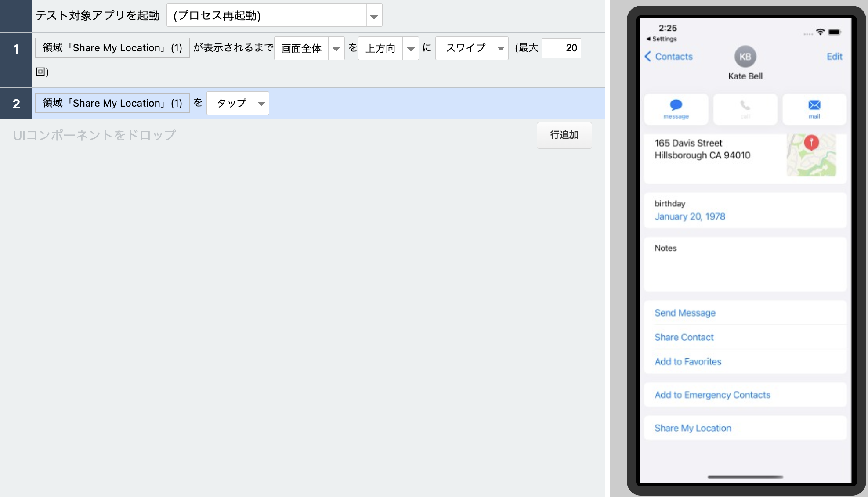Return to Settings via status bar breadcrumb
This screenshot has width=868, height=497.
pyautogui.click(x=662, y=39)
